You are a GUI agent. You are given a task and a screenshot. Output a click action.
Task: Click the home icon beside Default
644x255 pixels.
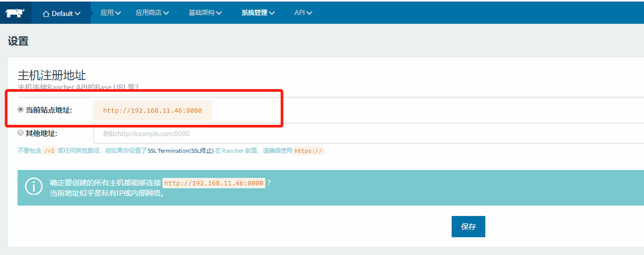pos(46,13)
